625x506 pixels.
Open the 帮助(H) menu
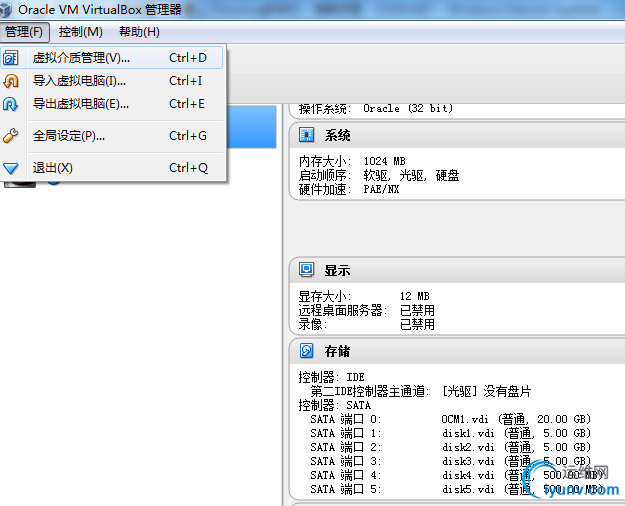click(139, 32)
